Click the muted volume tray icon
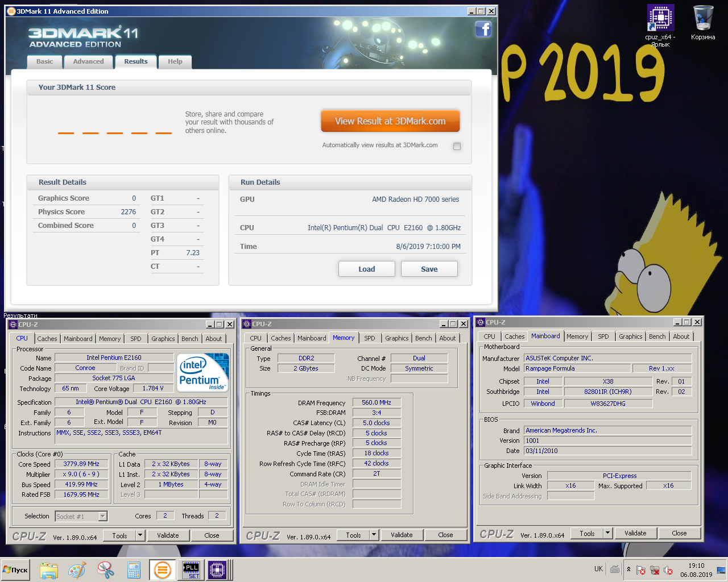Viewport: 728px width, 582px height. coord(668,570)
